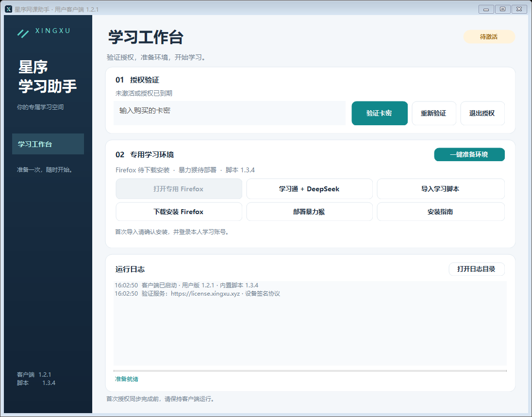
Task: Click the 01 授权验证 section heading
Action: [137, 80]
